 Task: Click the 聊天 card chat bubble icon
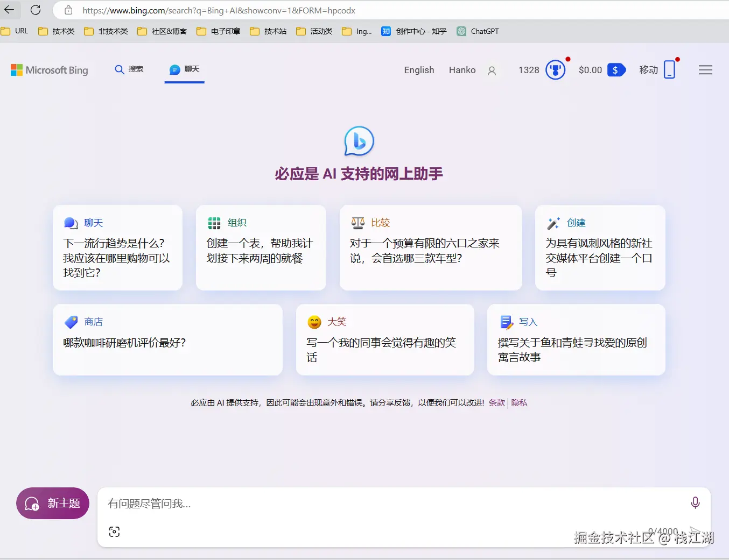pos(71,223)
